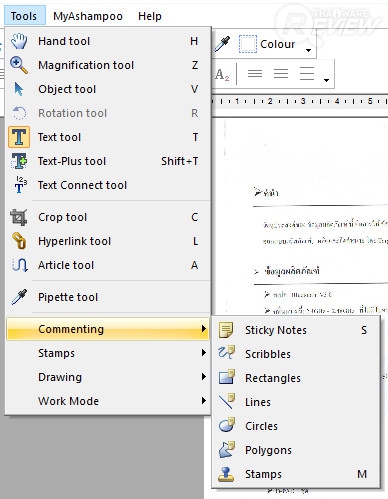Click the Magnification tool magnifier icon
This screenshot has height=499, width=388.
point(19,65)
